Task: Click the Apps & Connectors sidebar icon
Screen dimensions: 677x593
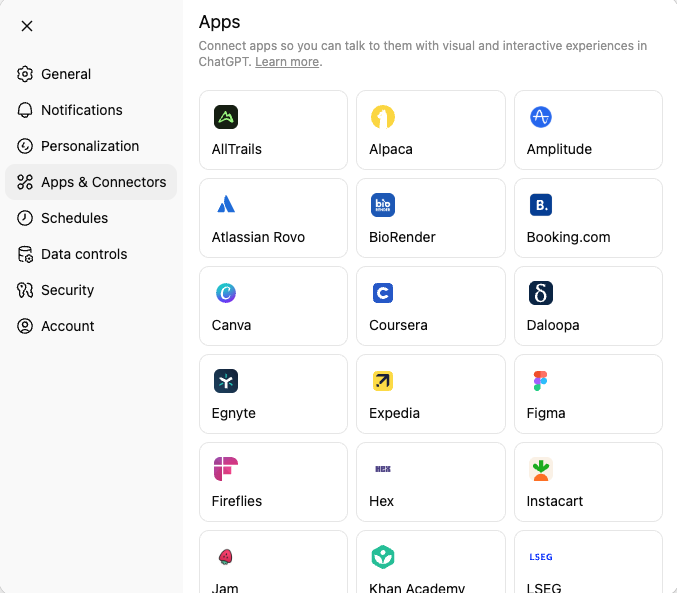Action: pos(25,182)
